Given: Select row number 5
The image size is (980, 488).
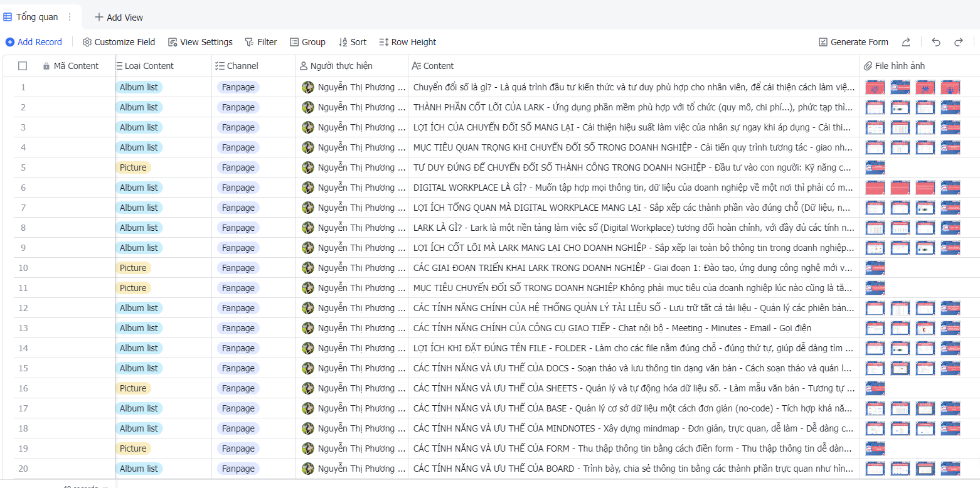Looking at the screenshot, I should coord(23,167).
